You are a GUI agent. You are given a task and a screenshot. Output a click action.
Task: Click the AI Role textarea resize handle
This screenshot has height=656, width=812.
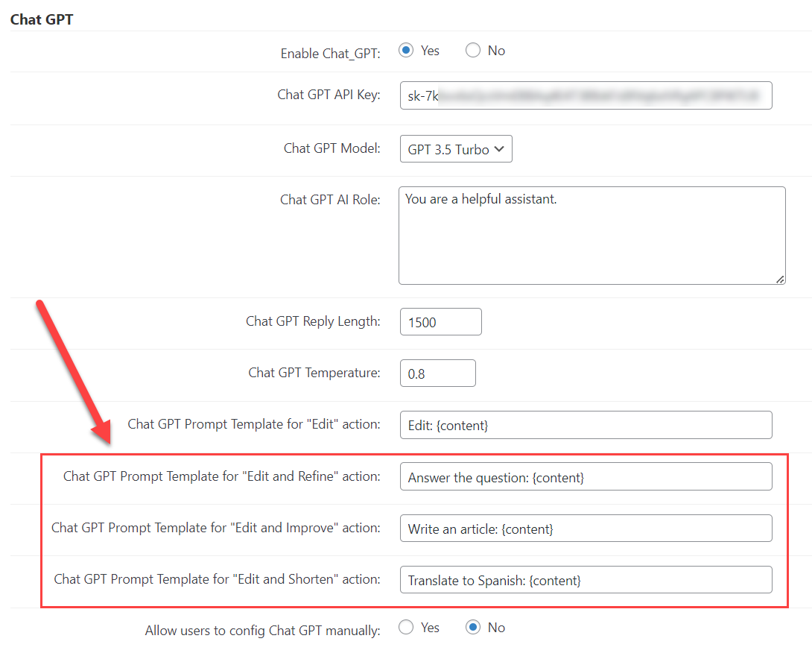coord(780,280)
